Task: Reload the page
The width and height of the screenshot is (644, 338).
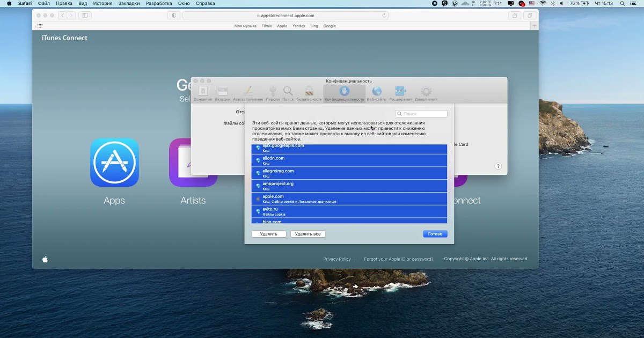Action: pyautogui.click(x=384, y=16)
